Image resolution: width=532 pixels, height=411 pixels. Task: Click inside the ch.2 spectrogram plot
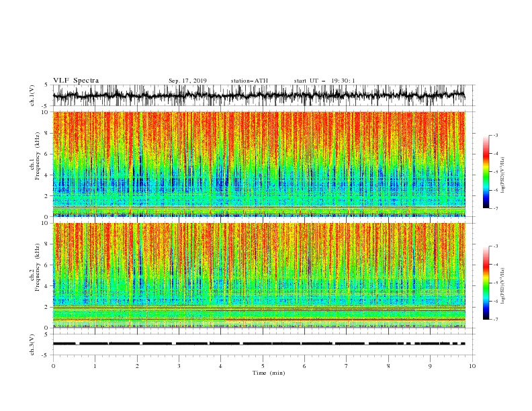[x=259, y=275]
